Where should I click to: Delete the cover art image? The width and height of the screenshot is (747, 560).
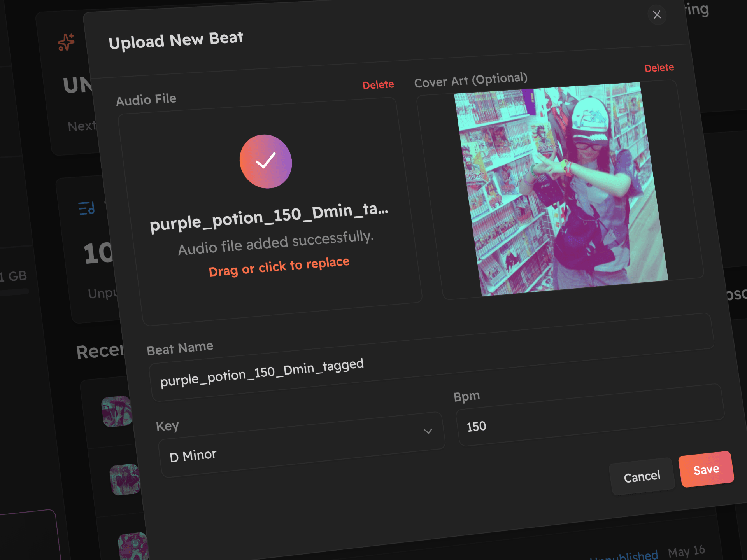tap(659, 68)
